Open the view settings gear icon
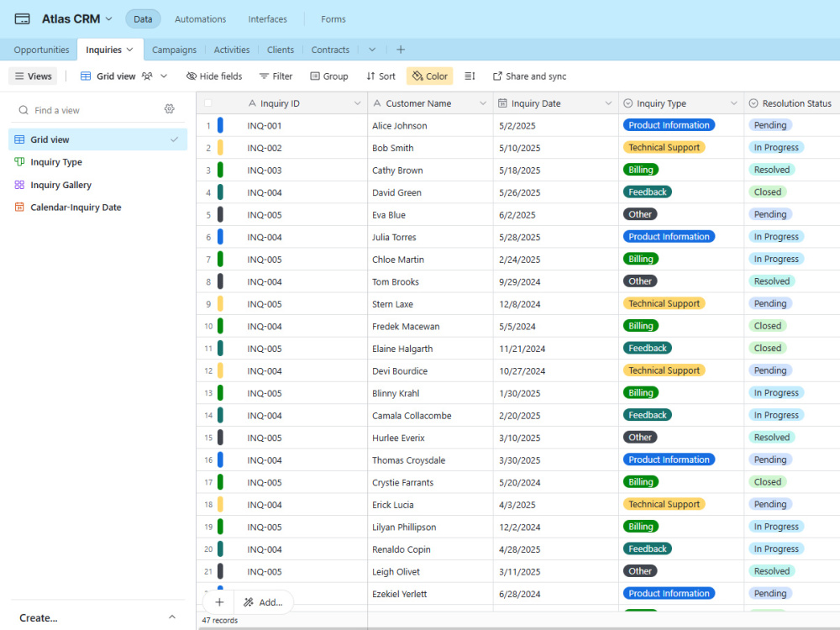Viewport: 840px width, 630px height. (x=170, y=108)
